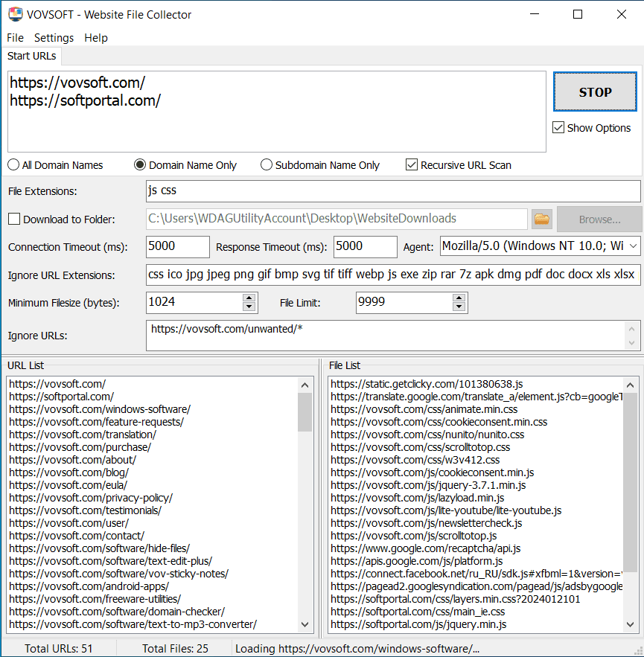Image resolution: width=644 pixels, height=657 pixels.
Task: Select https://vovsoft.com/contact/ in URL List
Action: 77,536
